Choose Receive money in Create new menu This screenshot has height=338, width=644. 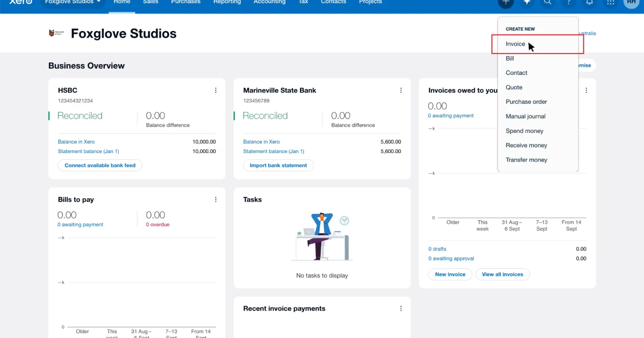click(x=538, y=145)
